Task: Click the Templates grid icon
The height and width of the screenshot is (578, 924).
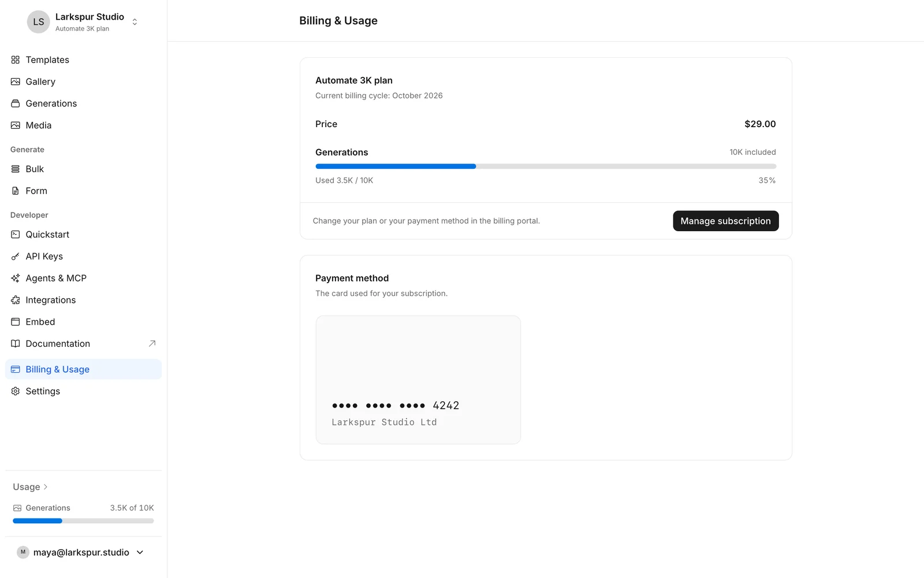Action: (16, 60)
